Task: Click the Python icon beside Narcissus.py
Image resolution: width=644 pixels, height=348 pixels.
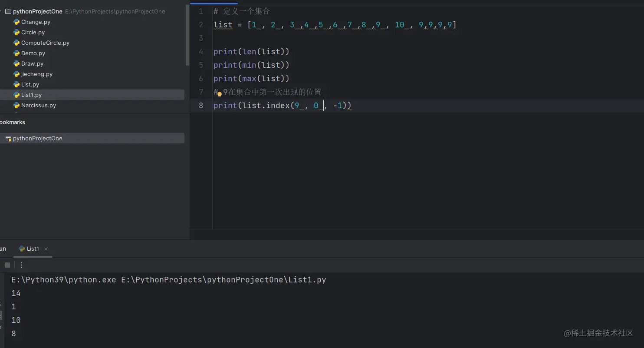Action: coord(16,105)
